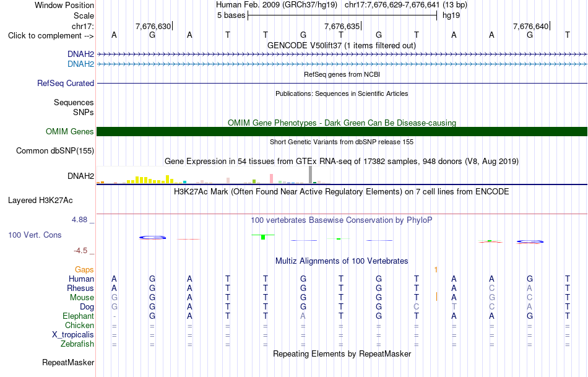Image resolution: width=588 pixels, height=377 pixels.
Task: Open 'Publications: Sequences in Scientific Articles' title
Action: pos(342,93)
